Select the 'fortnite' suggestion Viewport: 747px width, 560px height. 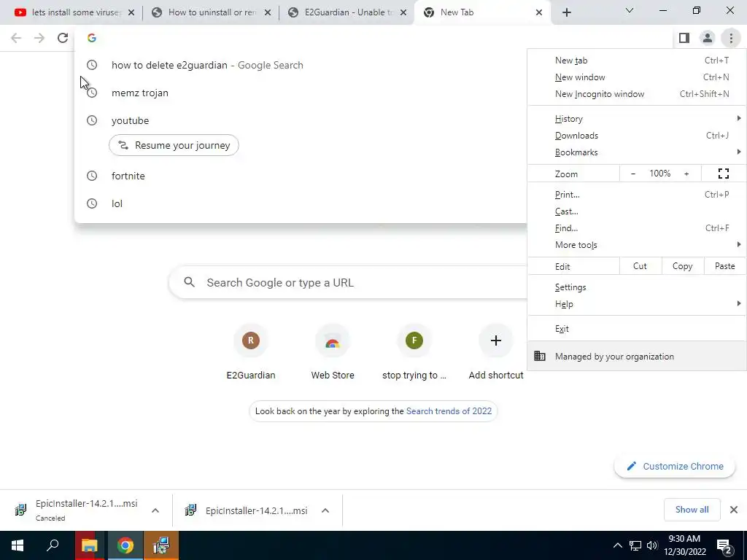click(x=301, y=176)
